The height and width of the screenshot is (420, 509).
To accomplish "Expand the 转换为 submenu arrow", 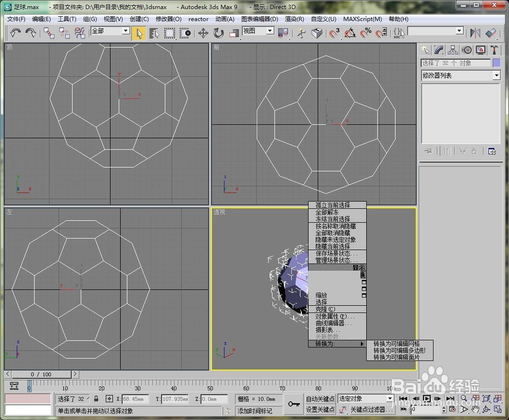I will pos(362,344).
